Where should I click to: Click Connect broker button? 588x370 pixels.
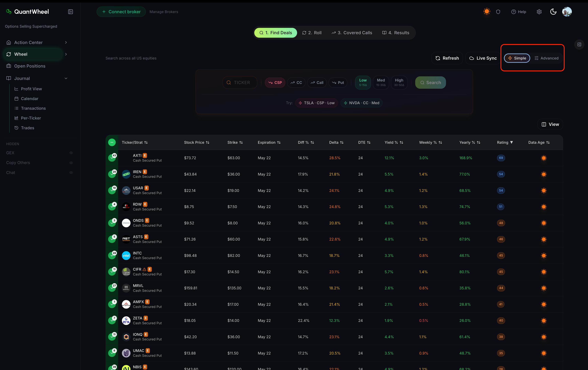coord(121,12)
